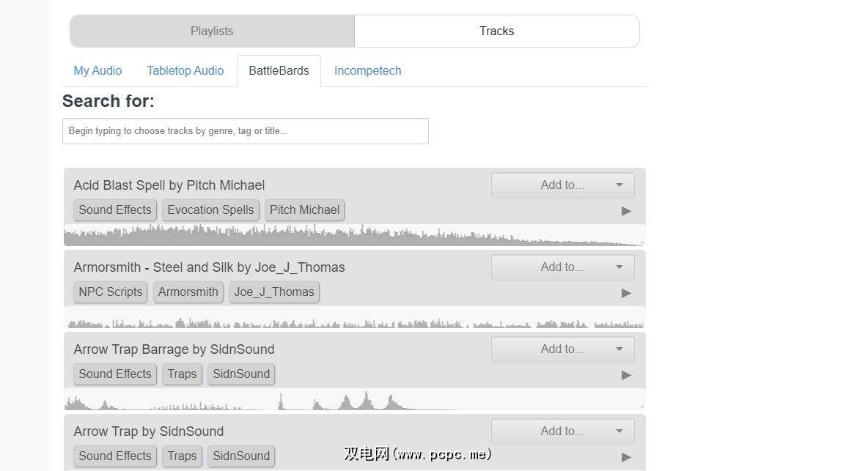The width and height of the screenshot is (868, 471).
Task: Switch to the Playlists view
Action: tap(212, 31)
